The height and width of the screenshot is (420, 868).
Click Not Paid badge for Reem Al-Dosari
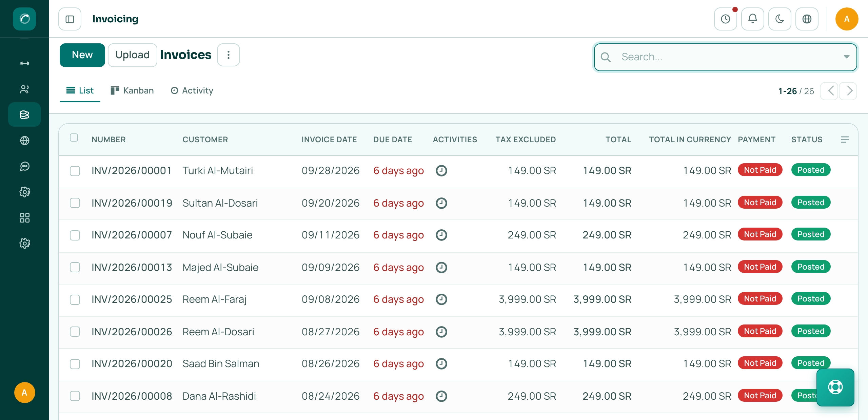[x=760, y=331]
